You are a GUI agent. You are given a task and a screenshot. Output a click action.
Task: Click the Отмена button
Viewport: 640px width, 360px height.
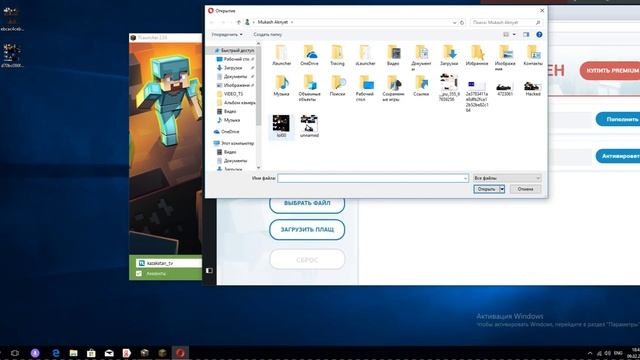[525, 189]
